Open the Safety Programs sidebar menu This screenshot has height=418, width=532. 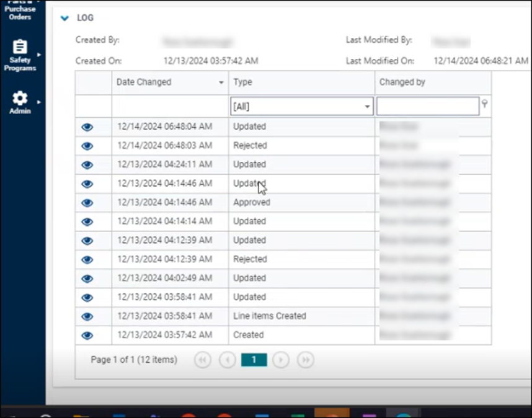point(20,55)
